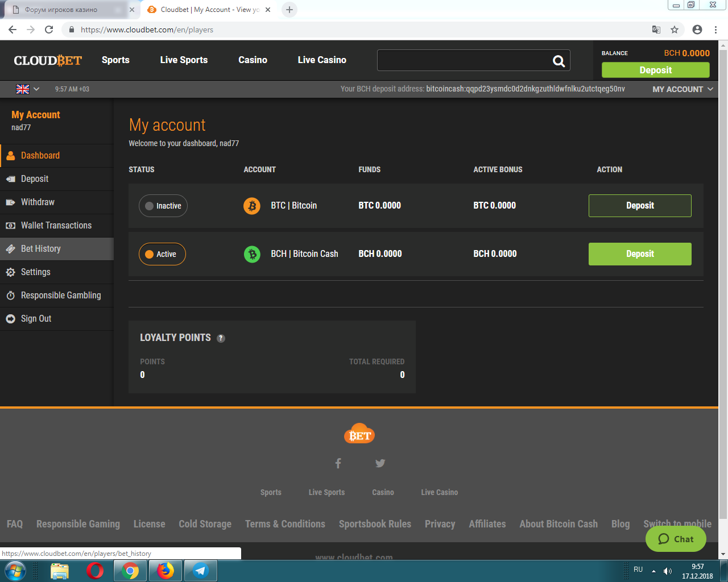Image resolution: width=728 pixels, height=582 pixels.
Task: Click the Bitcoin Cash green coin icon
Action: point(252,254)
